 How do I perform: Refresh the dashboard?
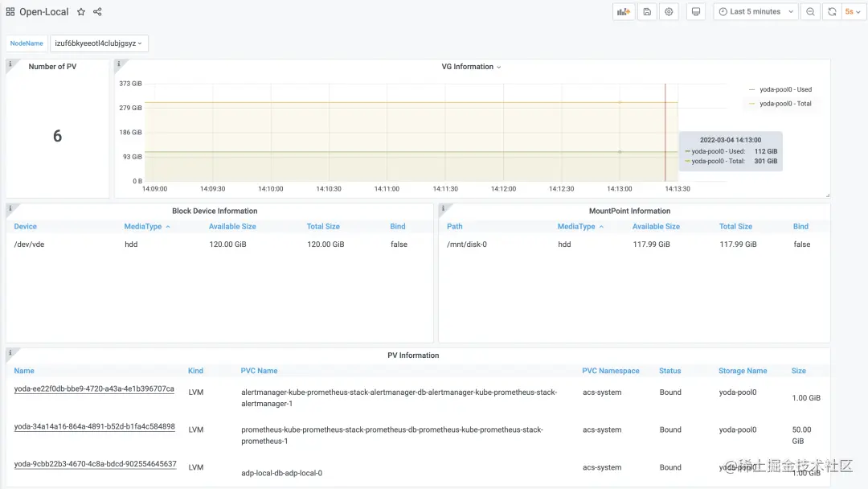pos(832,11)
